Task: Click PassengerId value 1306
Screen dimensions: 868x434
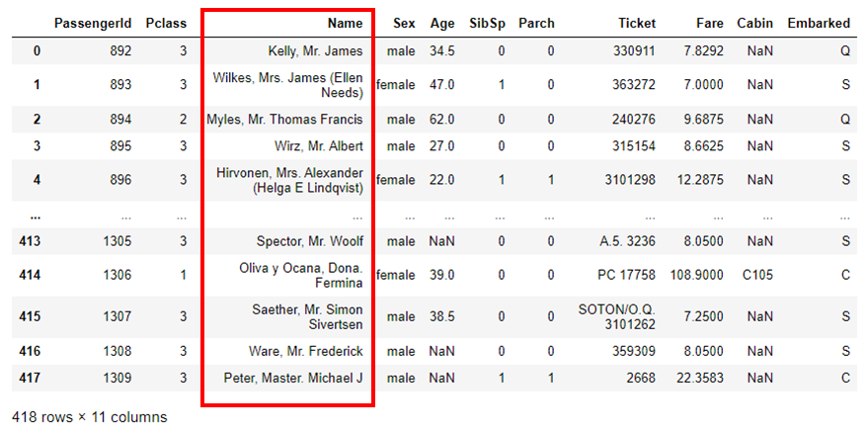Action: coord(118,275)
